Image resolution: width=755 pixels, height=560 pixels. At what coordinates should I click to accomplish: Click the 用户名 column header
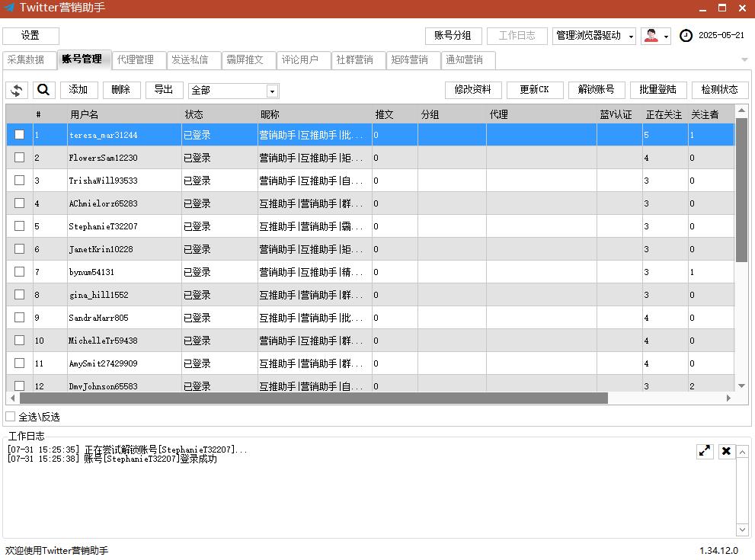[84, 114]
